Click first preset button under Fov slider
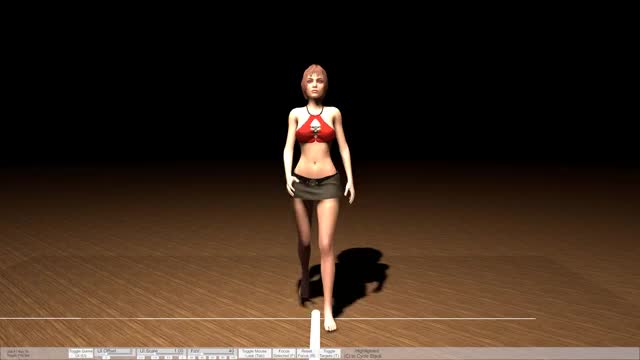 coord(191,357)
